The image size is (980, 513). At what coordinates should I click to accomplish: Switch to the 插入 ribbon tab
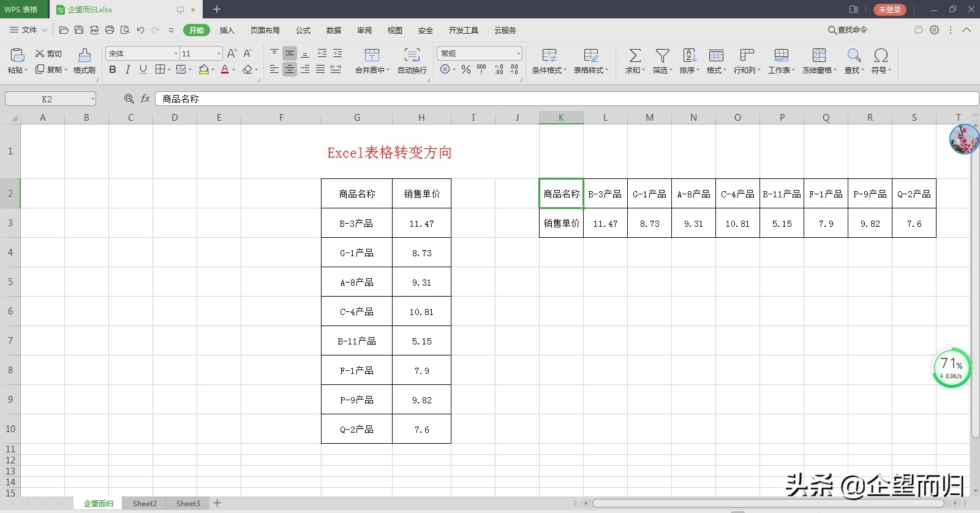click(x=227, y=30)
